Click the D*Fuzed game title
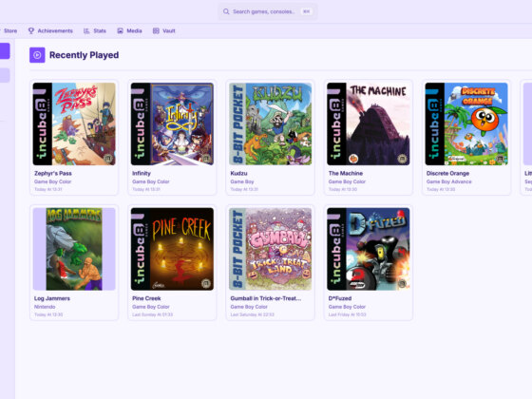 (340, 298)
